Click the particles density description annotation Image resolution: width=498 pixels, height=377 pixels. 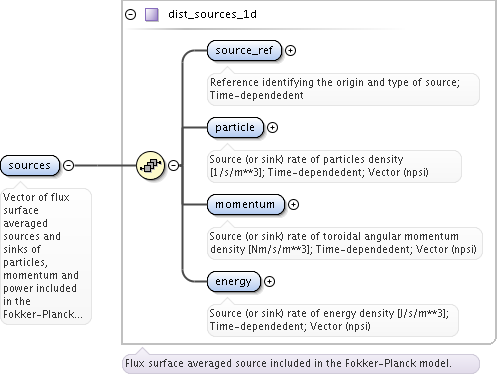point(334,166)
